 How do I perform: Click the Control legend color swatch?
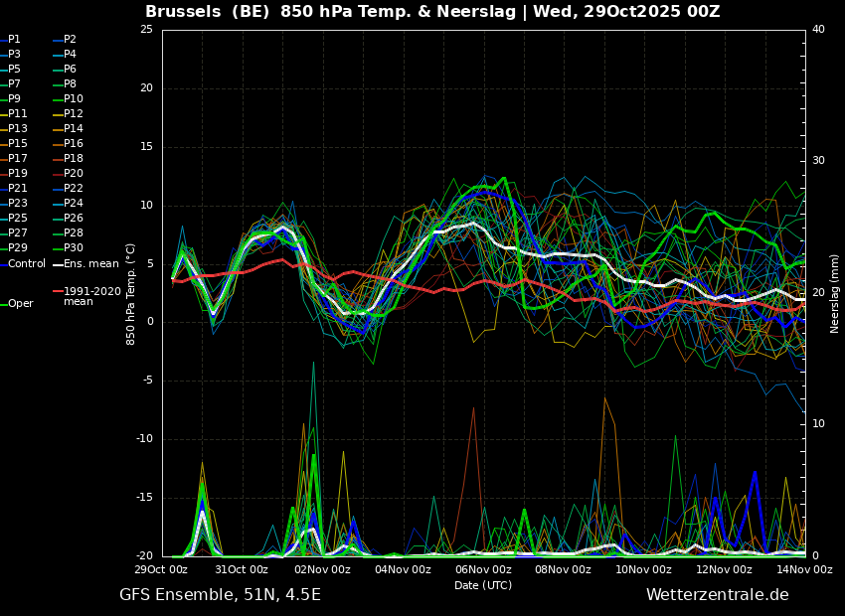(x=3, y=264)
